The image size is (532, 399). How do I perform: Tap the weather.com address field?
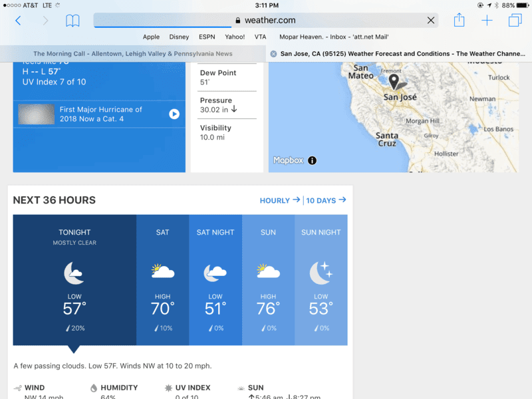pos(266,21)
